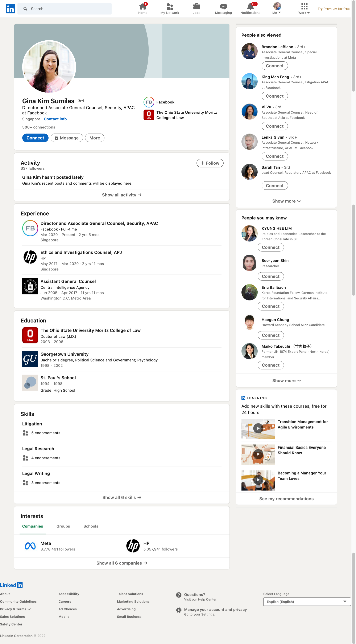The width and height of the screenshot is (356, 644).
Task: Switch to the Groups interests tab
Action: [63, 526]
